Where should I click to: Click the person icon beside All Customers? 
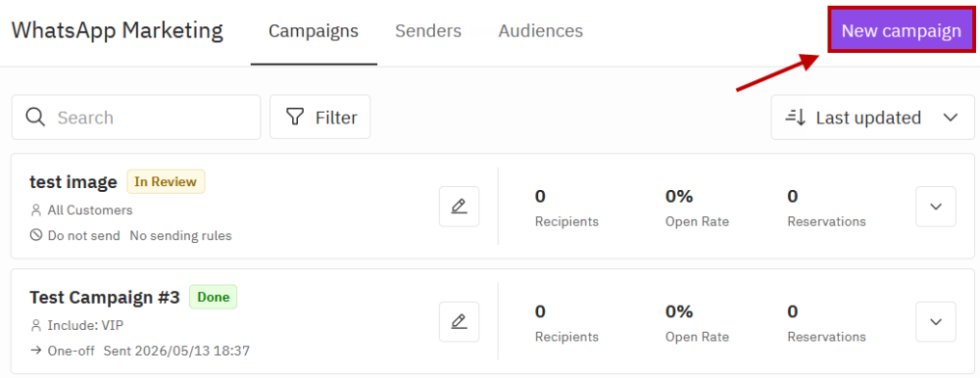(35, 211)
